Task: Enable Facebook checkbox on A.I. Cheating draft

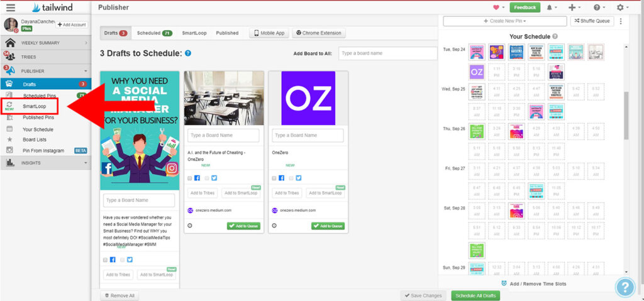Action: [190, 178]
